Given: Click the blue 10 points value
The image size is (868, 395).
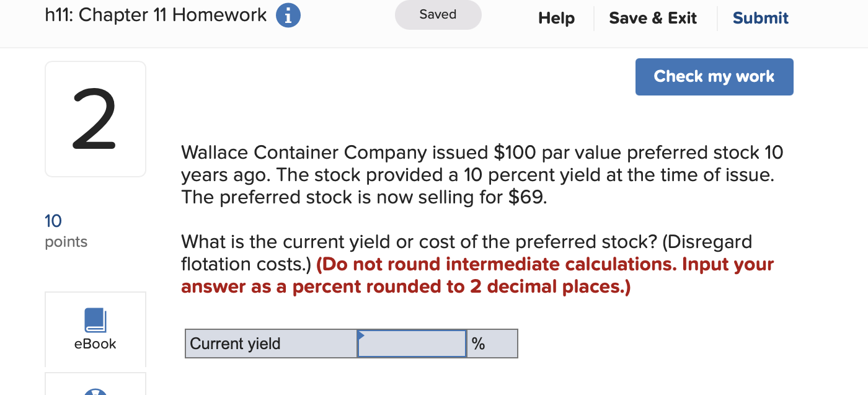Looking at the screenshot, I should (53, 221).
